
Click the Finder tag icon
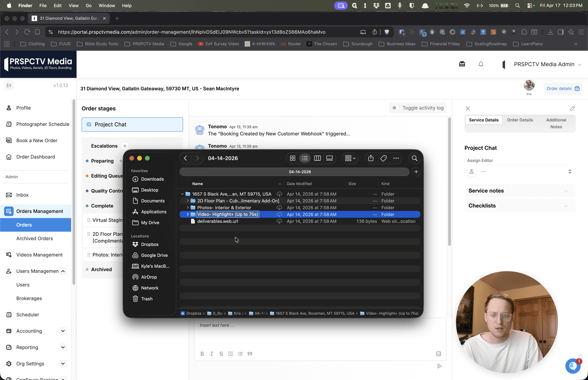pyautogui.click(x=383, y=158)
